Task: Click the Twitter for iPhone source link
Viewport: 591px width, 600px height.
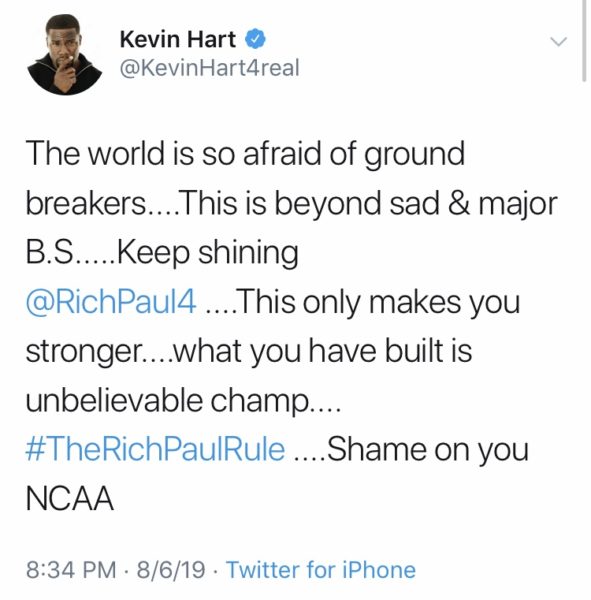Action: point(321,570)
